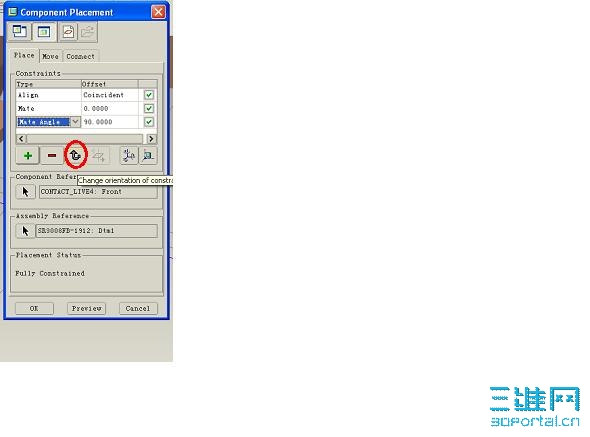Click the Type column header
590x437 pixels.
(49, 84)
